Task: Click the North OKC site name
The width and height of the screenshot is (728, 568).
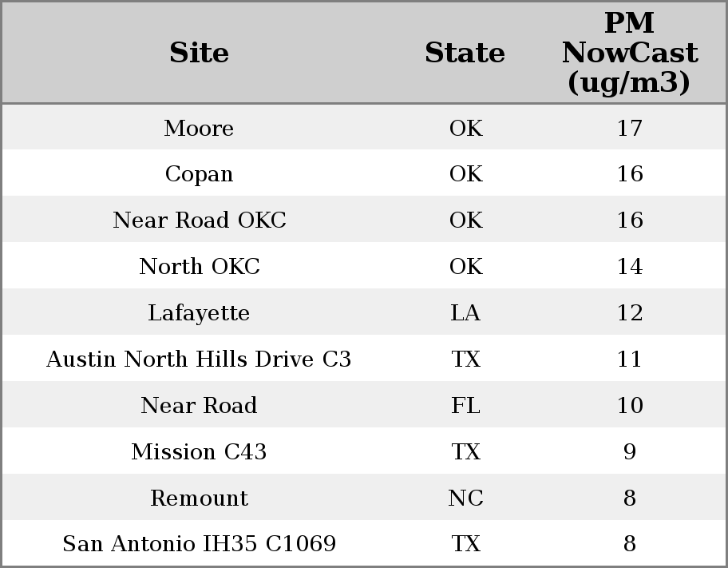Action: [x=199, y=267]
